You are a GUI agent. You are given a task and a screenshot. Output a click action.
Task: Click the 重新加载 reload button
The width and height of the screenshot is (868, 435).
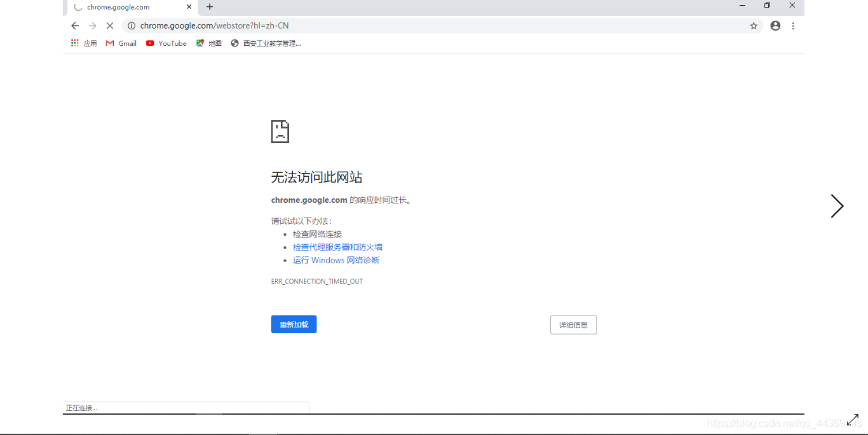pos(294,324)
